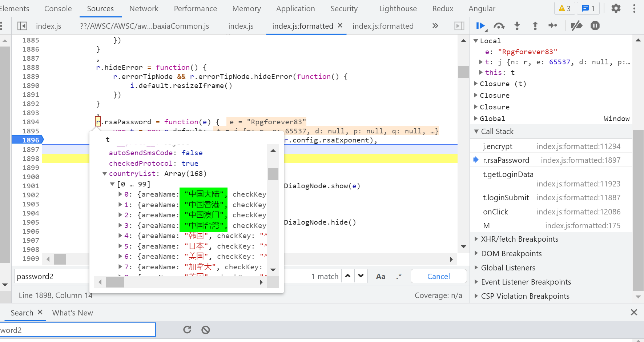Collapse the Local scope section

point(476,41)
